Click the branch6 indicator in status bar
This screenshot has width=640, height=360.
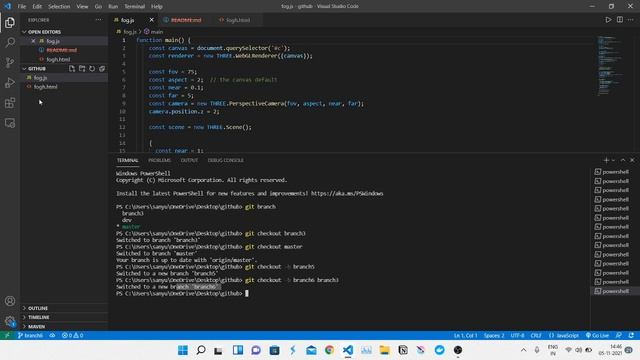coord(30,335)
